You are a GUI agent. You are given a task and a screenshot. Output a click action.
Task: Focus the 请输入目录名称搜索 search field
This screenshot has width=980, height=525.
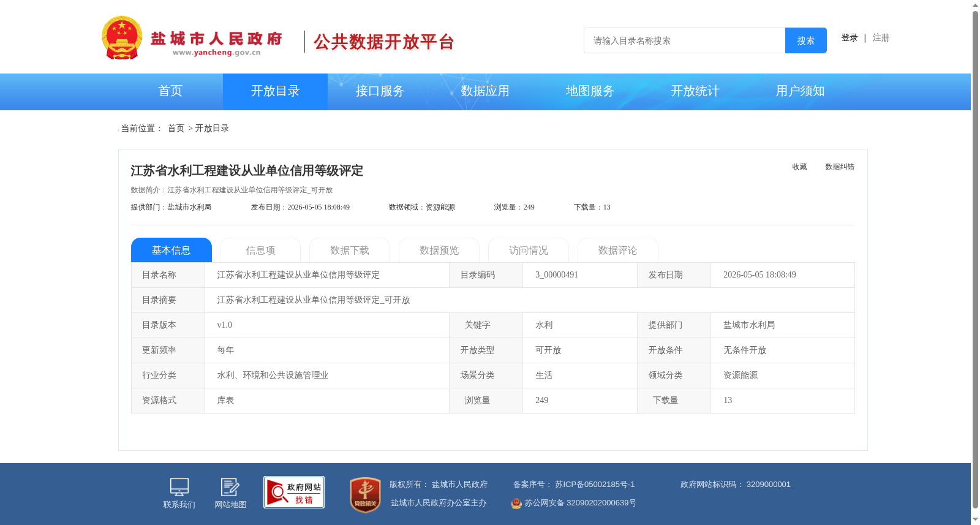(x=685, y=40)
